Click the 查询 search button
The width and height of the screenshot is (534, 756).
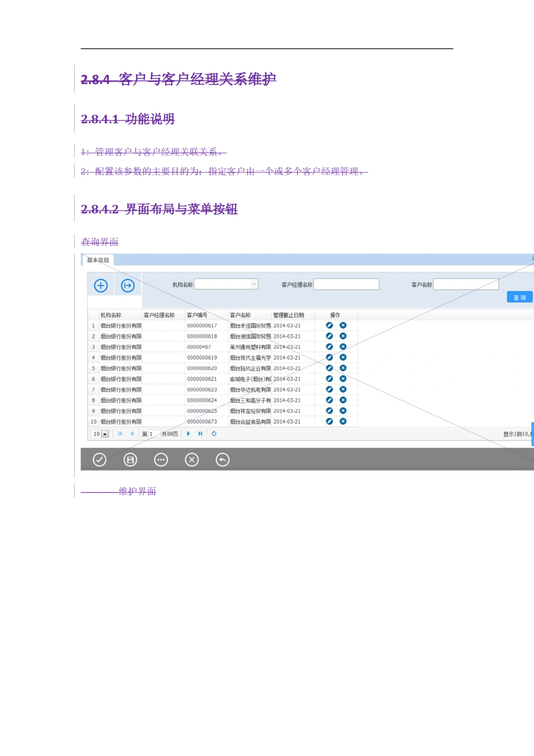click(x=519, y=298)
